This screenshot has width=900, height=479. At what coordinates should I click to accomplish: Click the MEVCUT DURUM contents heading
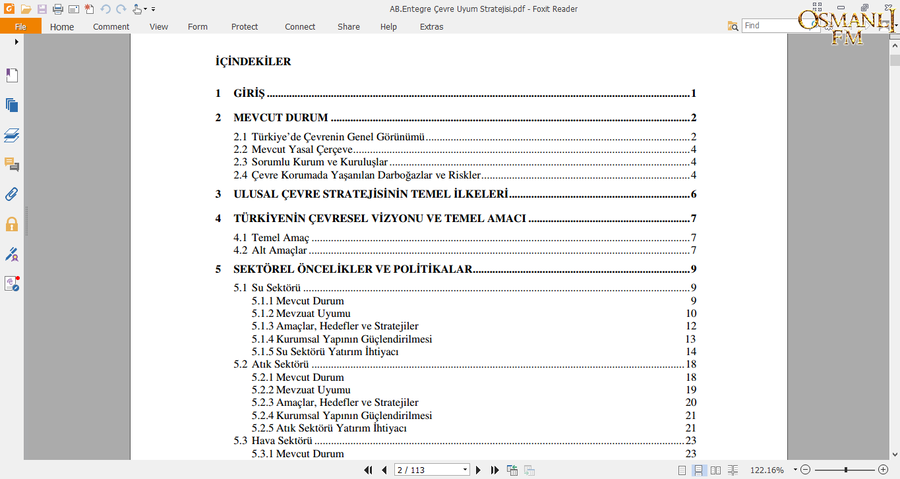click(281, 118)
